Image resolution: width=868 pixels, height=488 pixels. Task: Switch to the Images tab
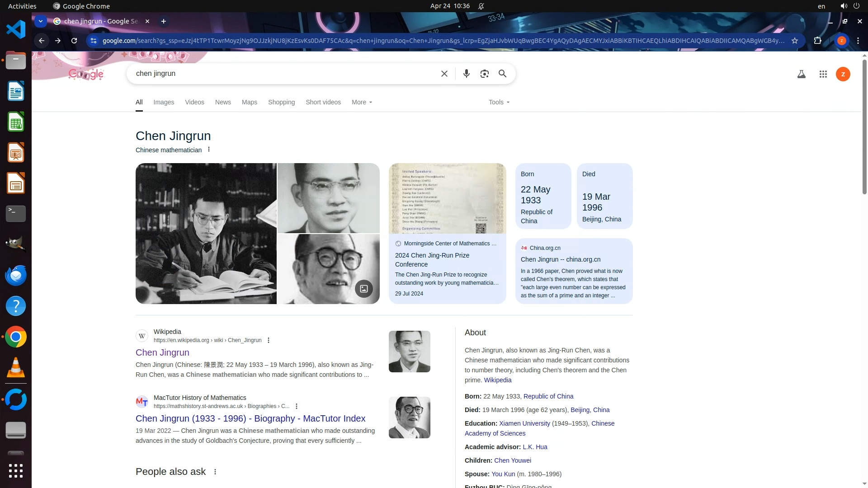pyautogui.click(x=164, y=102)
